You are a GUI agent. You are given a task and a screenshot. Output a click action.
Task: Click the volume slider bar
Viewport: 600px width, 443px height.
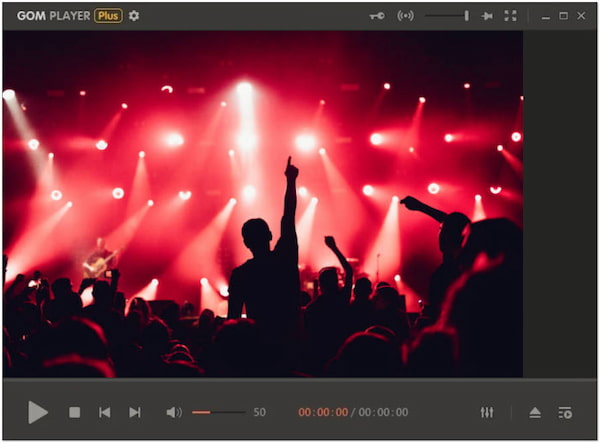218,412
